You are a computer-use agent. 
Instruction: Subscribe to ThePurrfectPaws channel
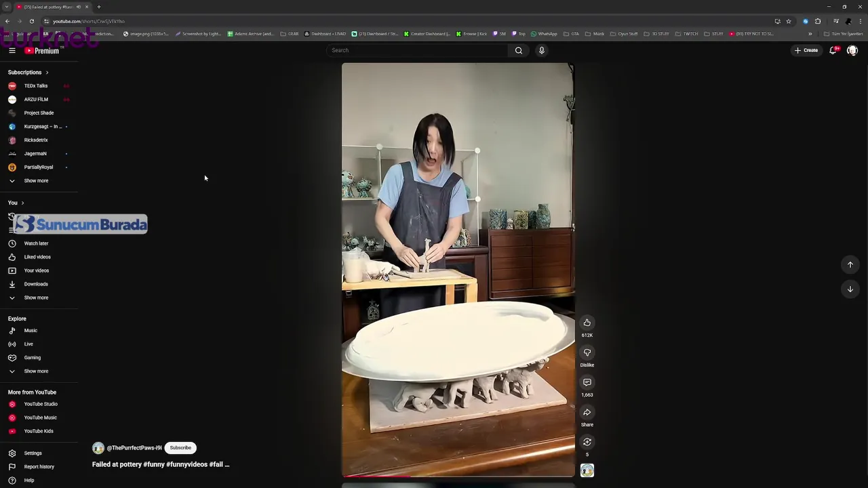[180, 448]
